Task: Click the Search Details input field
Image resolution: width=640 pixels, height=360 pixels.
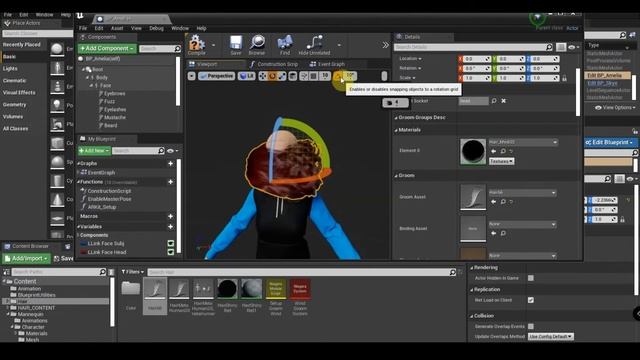Action: point(473,47)
